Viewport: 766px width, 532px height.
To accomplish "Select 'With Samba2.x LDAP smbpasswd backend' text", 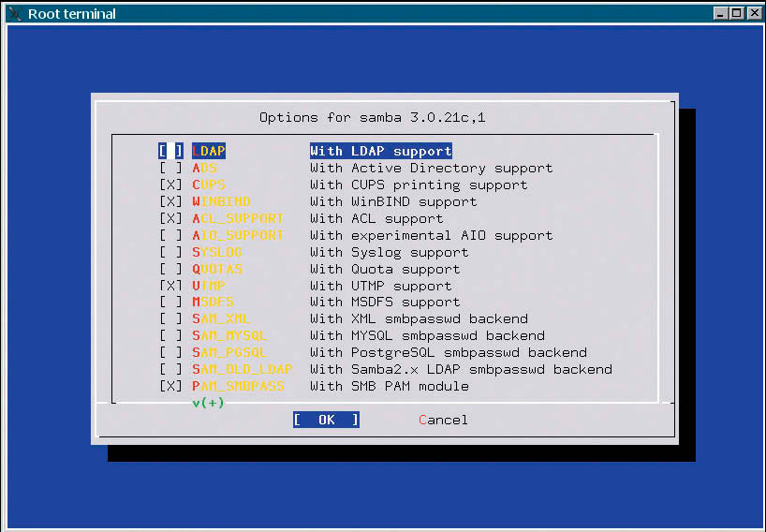I will click(x=461, y=369).
